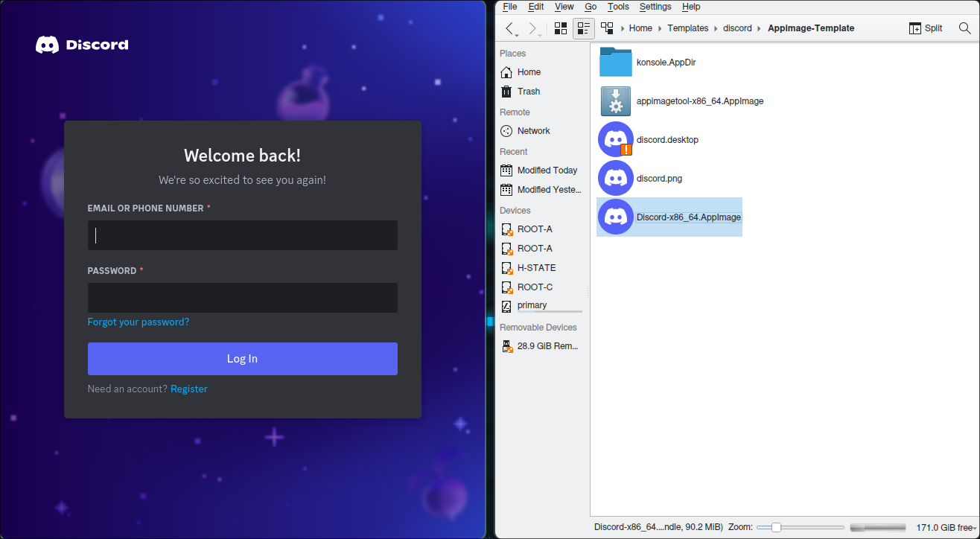
Task: Expand breadcrumb arrow before Home
Action: coord(623,28)
